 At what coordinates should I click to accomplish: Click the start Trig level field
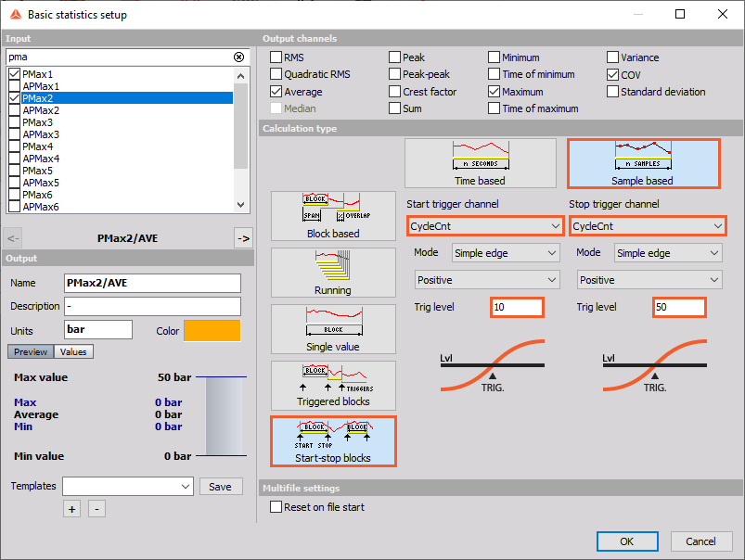[517, 307]
